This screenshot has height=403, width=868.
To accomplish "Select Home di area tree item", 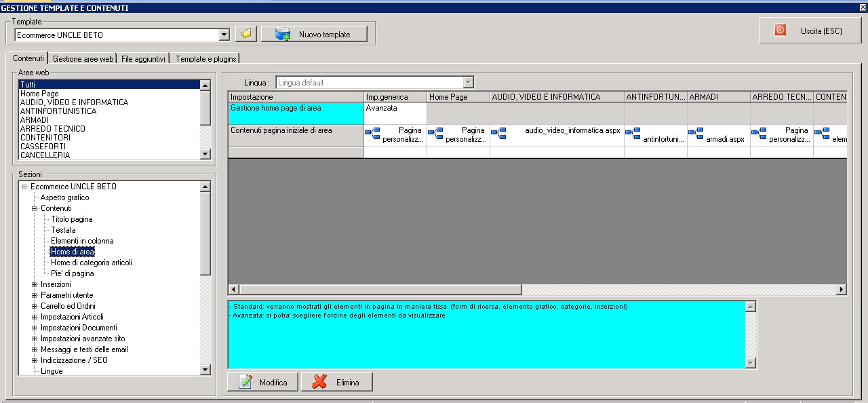I will click(x=73, y=252).
